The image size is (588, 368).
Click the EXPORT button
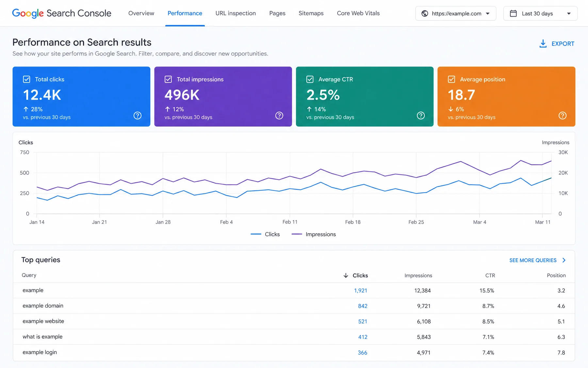557,44
